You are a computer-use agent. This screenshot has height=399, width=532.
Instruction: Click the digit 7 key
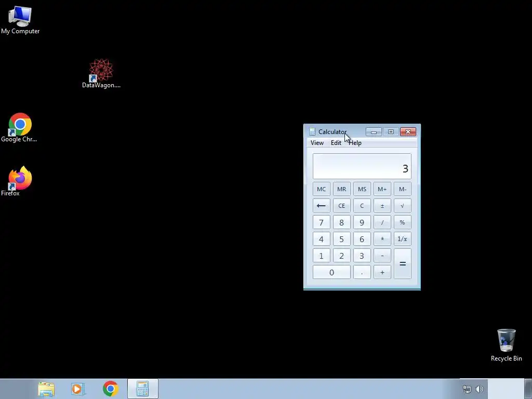pos(321,222)
